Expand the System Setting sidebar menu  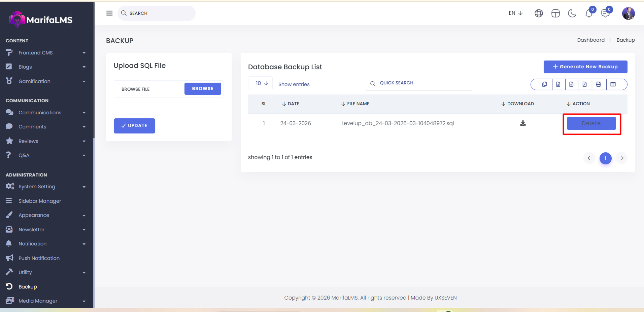tap(45, 187)
